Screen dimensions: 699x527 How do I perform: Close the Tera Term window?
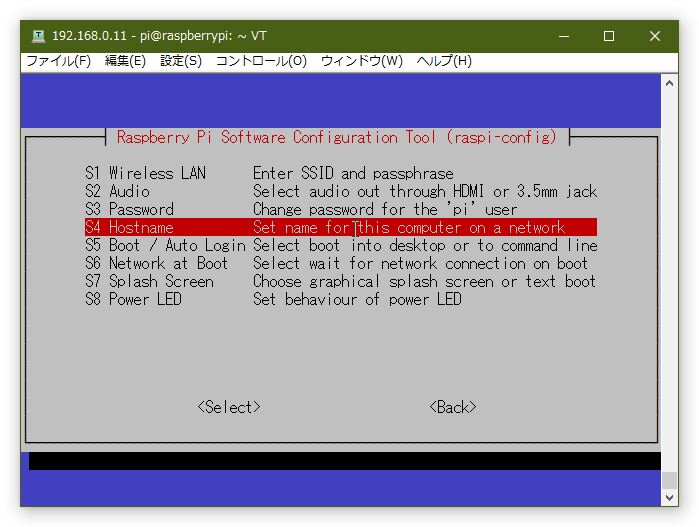(654, 36)
